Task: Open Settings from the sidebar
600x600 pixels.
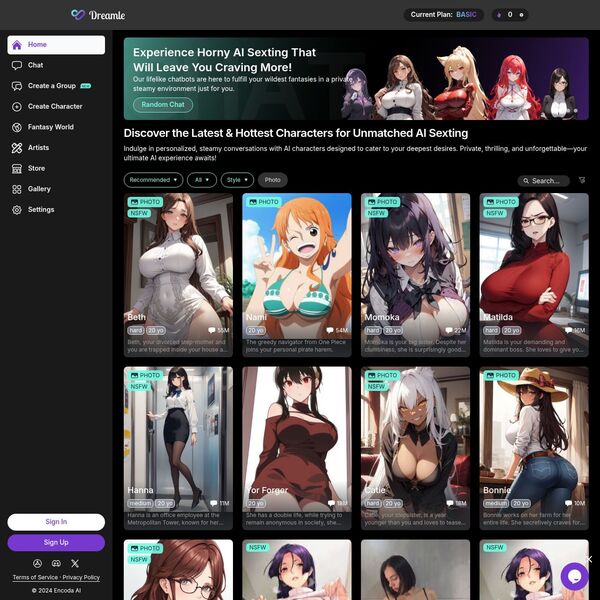Action: [x=56, y=210]
